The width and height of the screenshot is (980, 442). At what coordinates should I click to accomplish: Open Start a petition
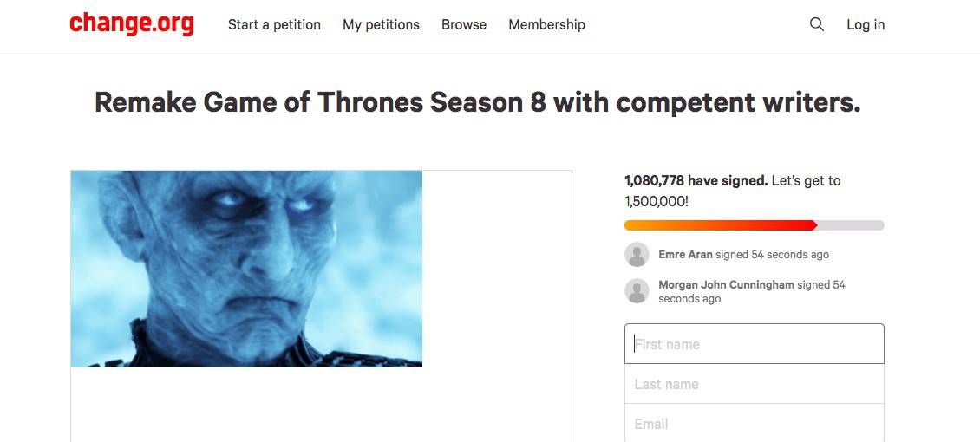[x=274, y=25]
